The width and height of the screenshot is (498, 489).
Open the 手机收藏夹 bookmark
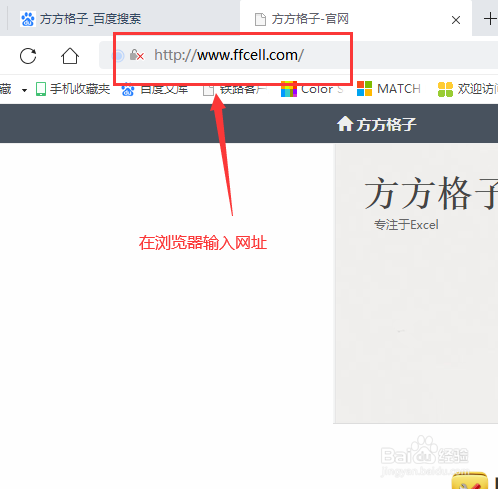click(x=73, y=89)
